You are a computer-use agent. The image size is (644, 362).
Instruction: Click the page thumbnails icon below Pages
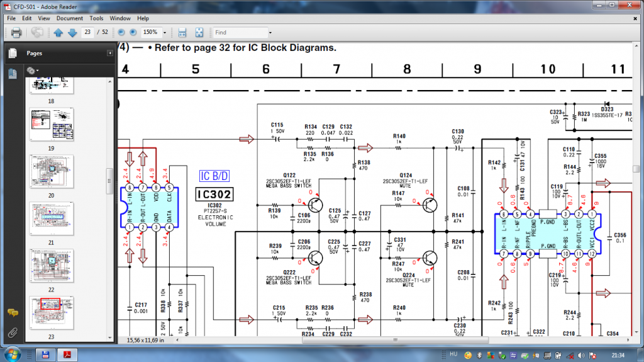click(13, 74)
